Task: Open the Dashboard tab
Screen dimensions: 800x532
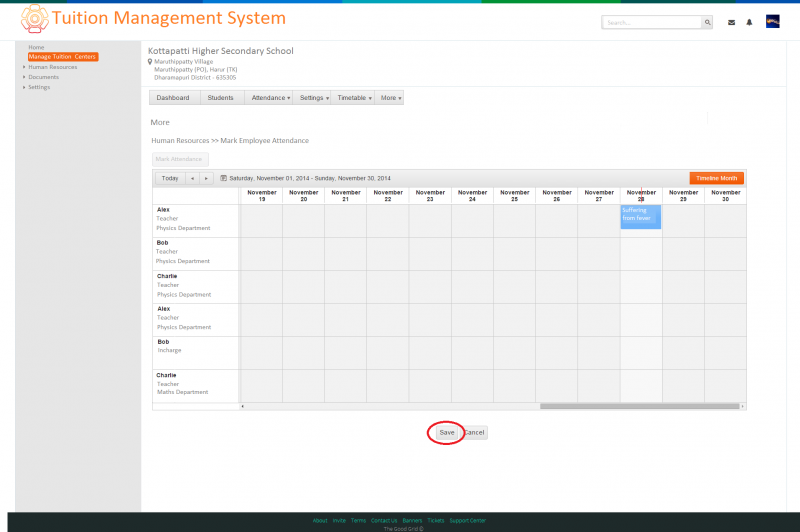Action: click(173, 97)
